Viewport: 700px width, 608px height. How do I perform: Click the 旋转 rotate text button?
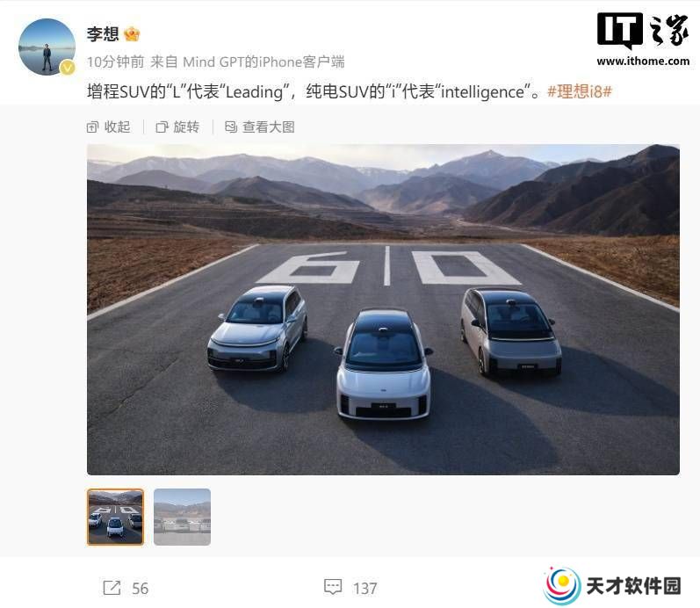186,127
